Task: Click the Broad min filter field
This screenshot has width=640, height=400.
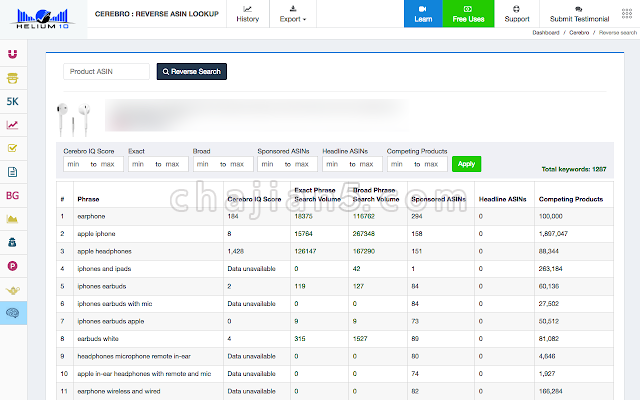Action: 205,164
